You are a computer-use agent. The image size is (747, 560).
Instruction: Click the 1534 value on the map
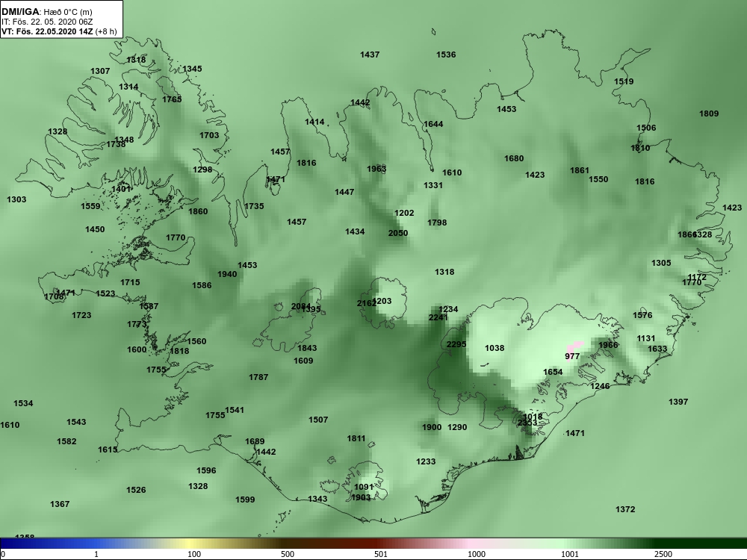(23, 404)
